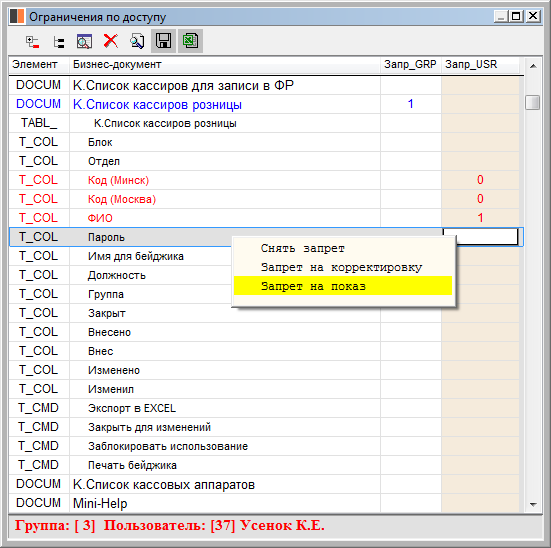This screenshot has width=551, height=548.
Task: Click the 'Запр_GRP' column header
Action: pyautogui.click(x=410, y=65)
